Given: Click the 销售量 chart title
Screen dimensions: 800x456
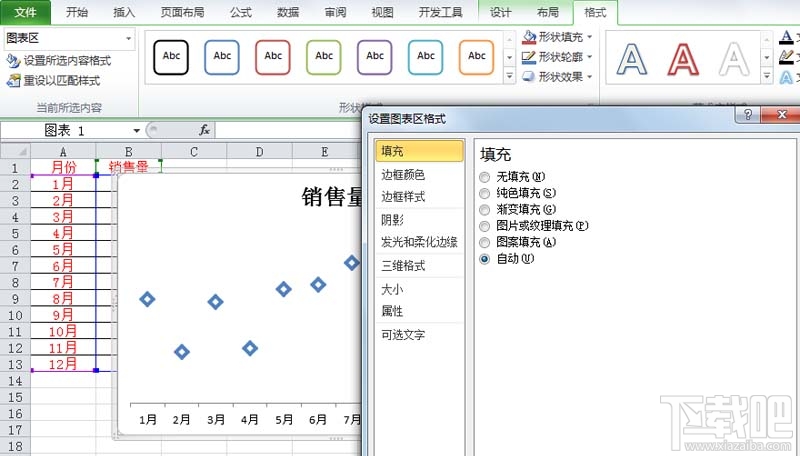Looking at the screenshot, I should 332,197.
